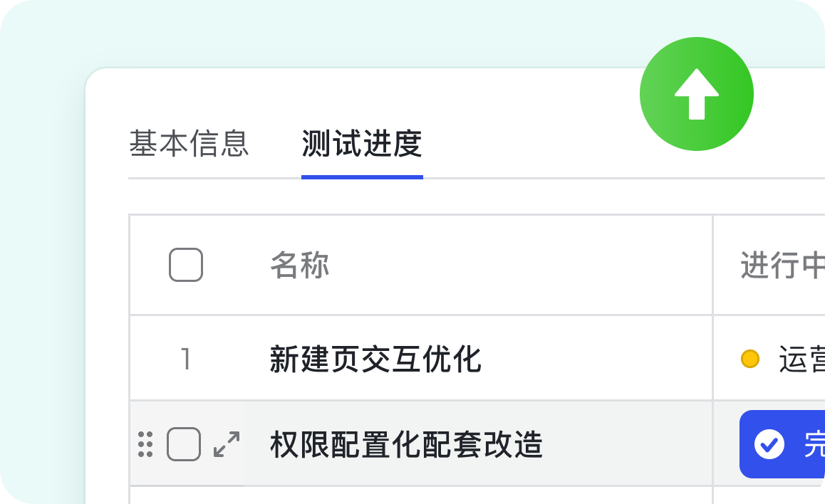The image size is (825, 504).
Task: Click row number 1 cell
Action: pos(186,359)
